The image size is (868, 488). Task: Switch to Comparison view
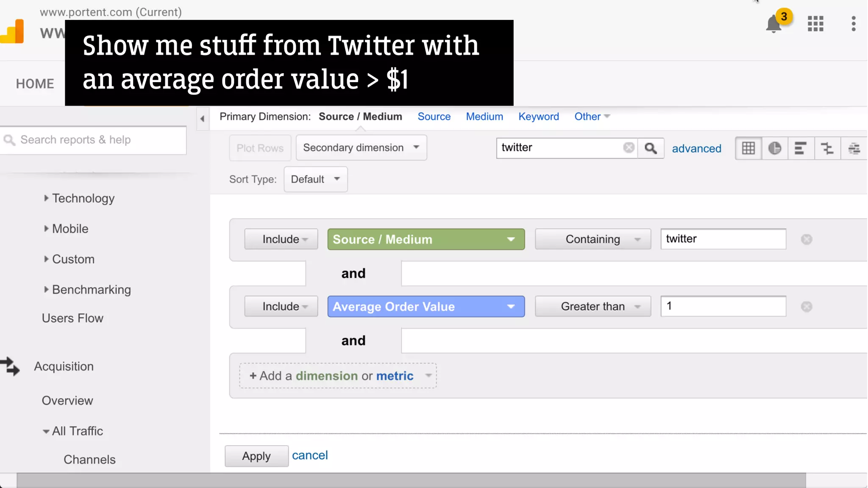[827, 148]
